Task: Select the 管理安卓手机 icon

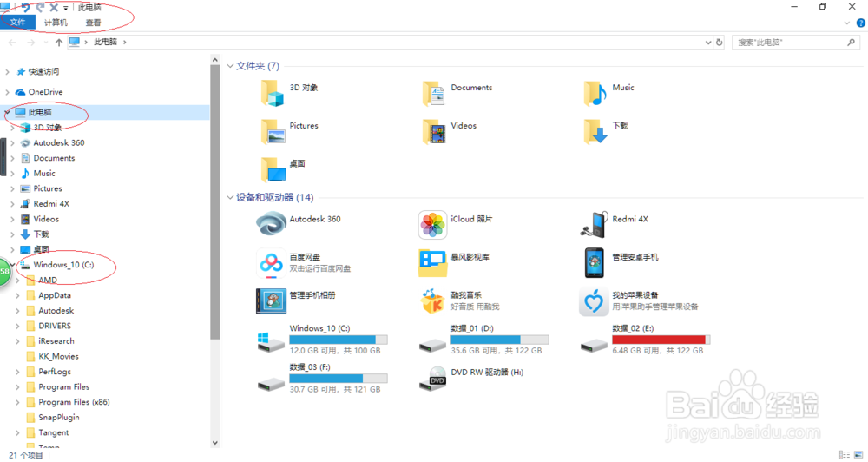Action: [x=594, y=262]
